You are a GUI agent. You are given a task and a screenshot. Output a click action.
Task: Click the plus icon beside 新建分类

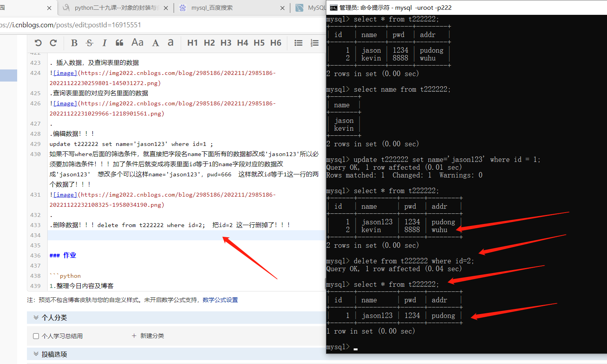134,336
